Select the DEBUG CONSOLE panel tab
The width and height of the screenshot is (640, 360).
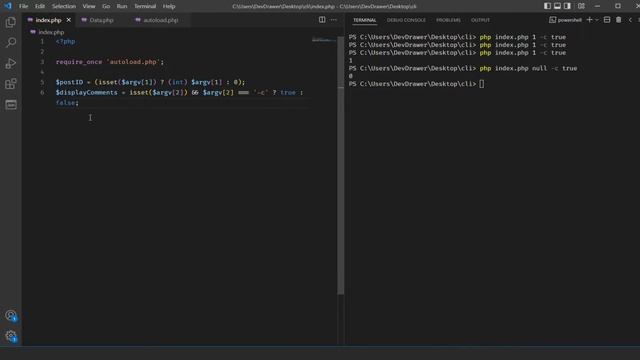(x=406, y=20)
